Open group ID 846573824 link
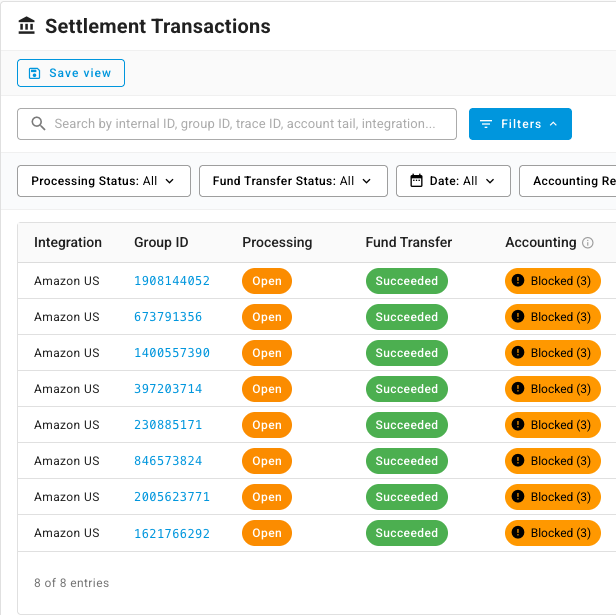 point(168,461)
